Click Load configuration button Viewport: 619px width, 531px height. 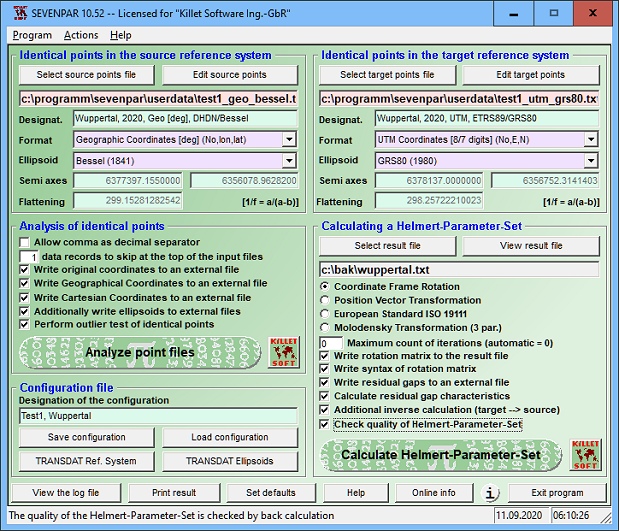230,437
